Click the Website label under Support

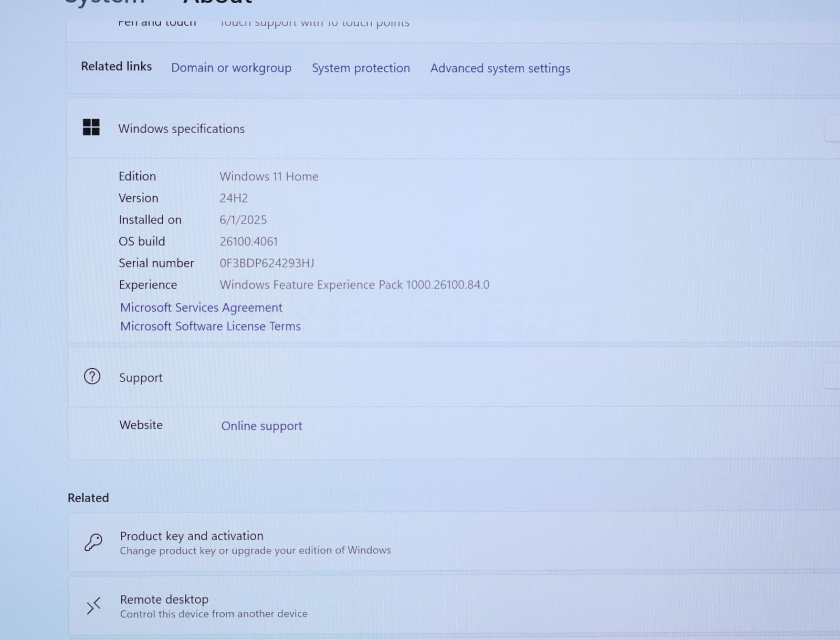tap(141, 425)
